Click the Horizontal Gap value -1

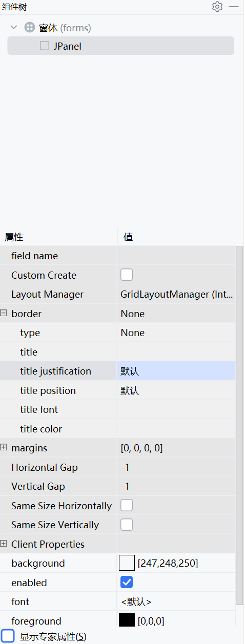(x=125, y=467)
